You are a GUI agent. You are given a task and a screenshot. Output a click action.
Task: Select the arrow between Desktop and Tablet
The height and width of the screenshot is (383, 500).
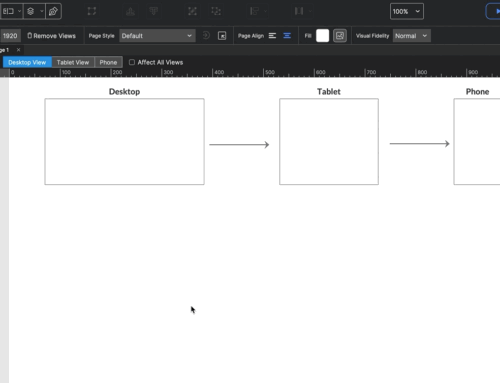coord(239,145)
